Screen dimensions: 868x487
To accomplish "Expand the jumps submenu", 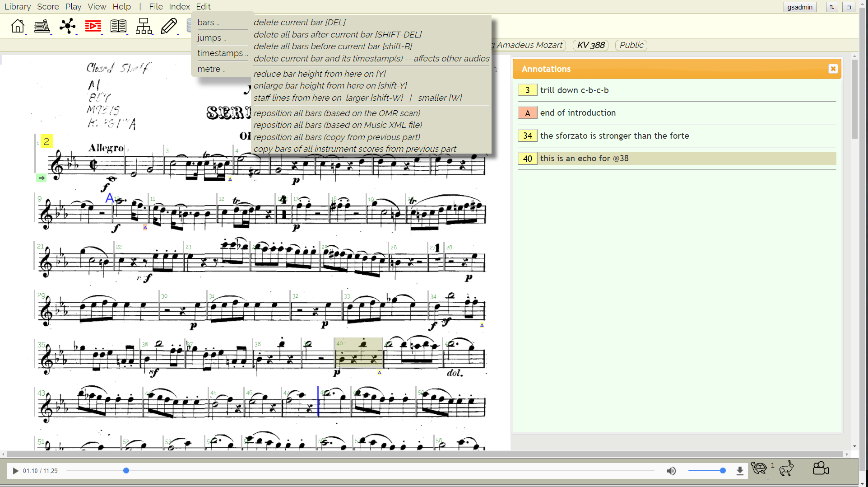I will click(211, 38).
